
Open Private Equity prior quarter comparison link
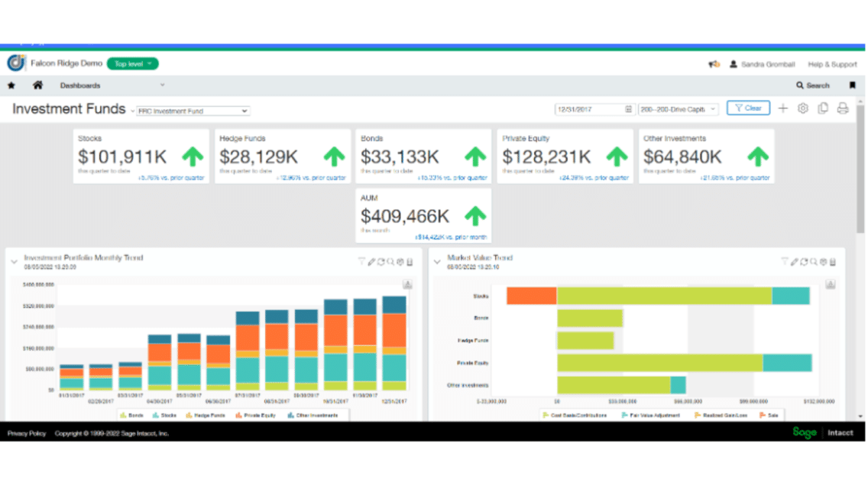pos(594,178)
